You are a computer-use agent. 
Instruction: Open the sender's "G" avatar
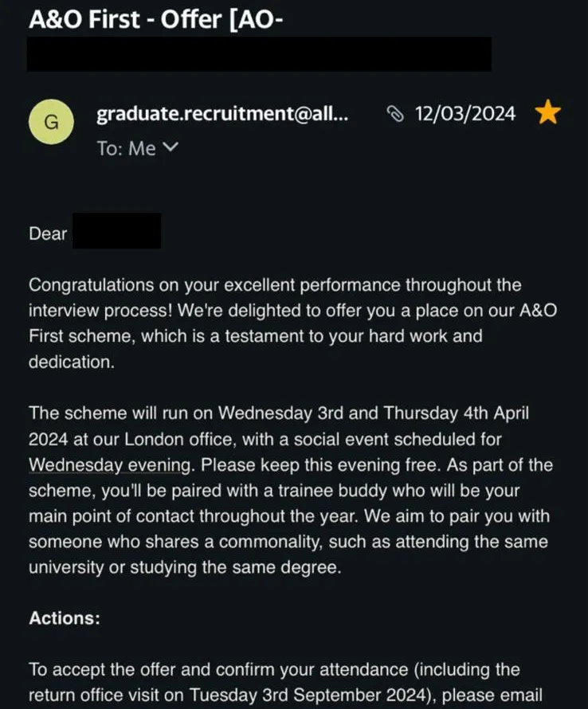[51, 122]
